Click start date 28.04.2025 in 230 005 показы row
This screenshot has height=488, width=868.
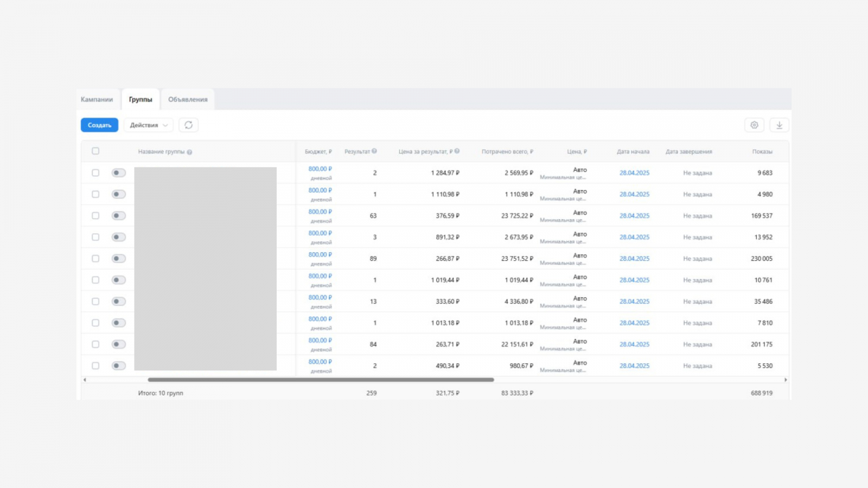coord(634,259)
